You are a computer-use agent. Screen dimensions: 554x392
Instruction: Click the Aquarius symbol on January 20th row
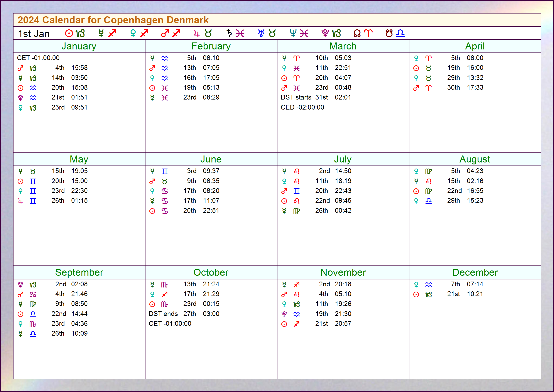(33, 88)
